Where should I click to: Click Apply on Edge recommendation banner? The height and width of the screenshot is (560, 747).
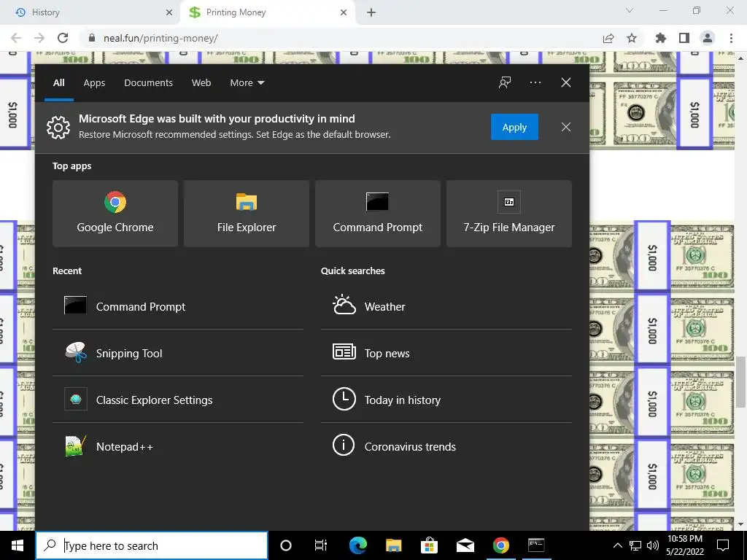click(514, 127)
